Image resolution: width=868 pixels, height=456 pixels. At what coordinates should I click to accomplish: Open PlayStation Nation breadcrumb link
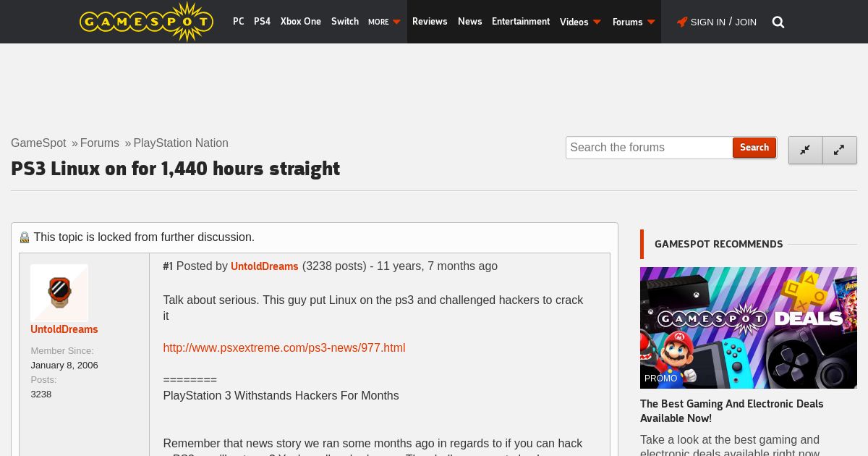[181, 143]
